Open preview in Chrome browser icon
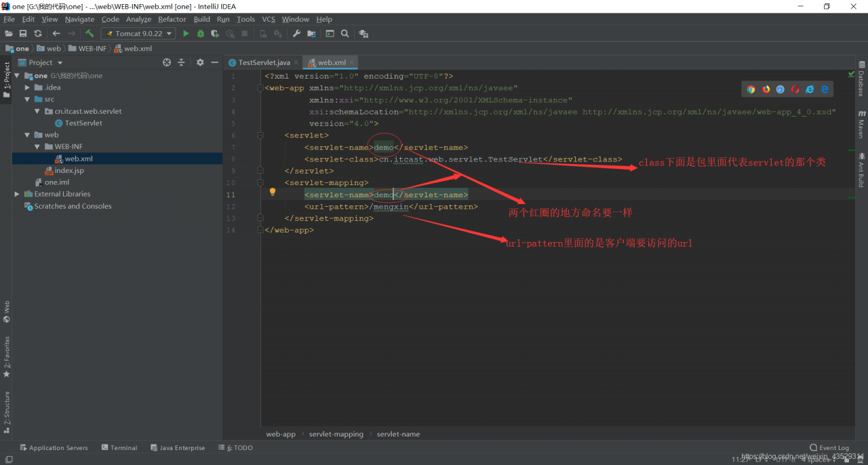The width and height of the screenshot is (868, 465). [x=751, y=89]
